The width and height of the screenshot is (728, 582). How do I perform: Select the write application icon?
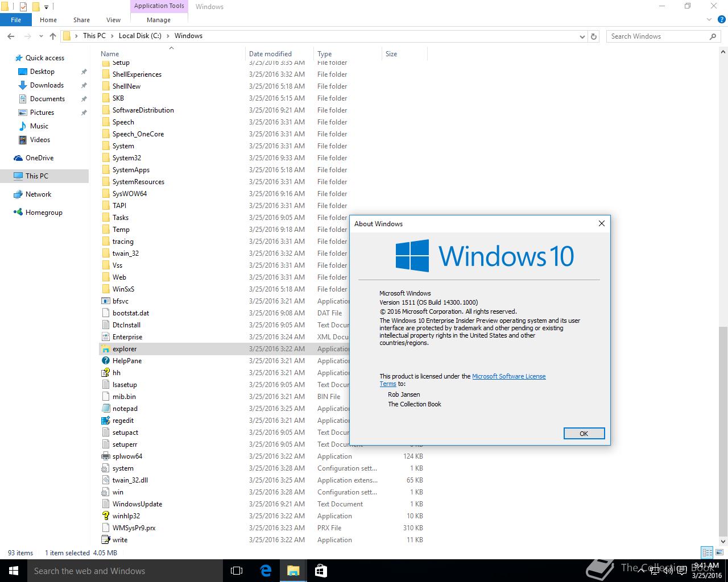click(x=105, y=540)
